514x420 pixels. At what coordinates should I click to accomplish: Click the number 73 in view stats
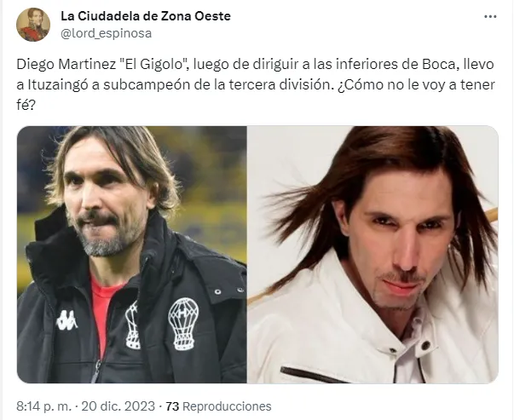pyautogui.click(x=172, y=406)
